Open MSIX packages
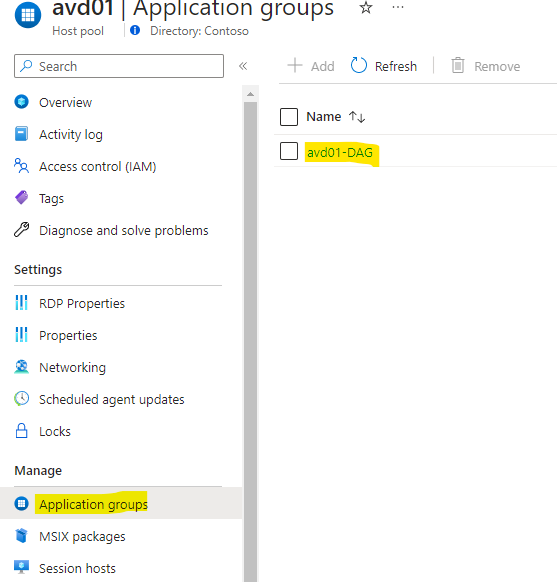This screenshot has width=557, height=582. coord(82,537)
